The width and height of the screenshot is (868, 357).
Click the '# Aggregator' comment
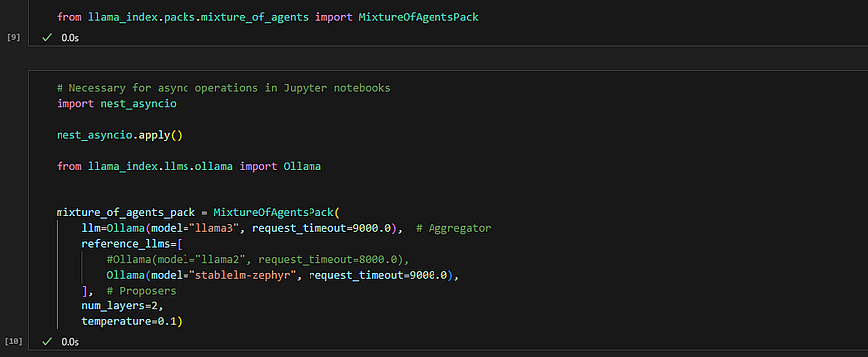(x=453, y=228)
